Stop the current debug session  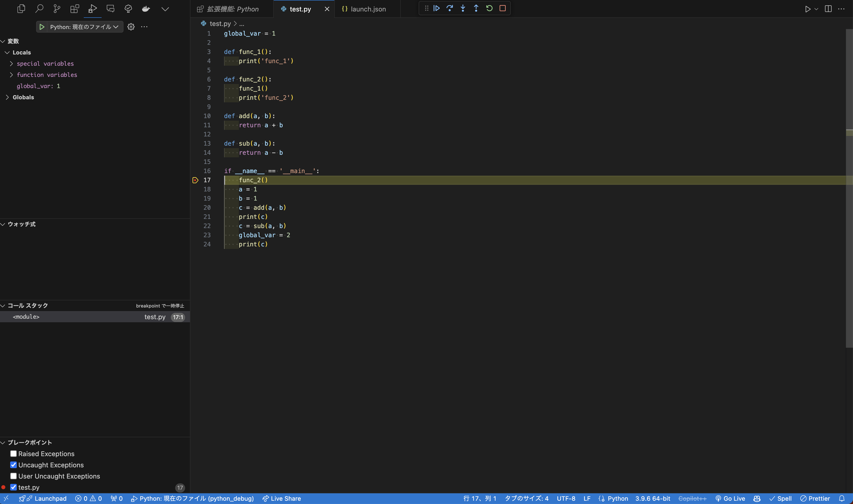[x=502, y=8]
